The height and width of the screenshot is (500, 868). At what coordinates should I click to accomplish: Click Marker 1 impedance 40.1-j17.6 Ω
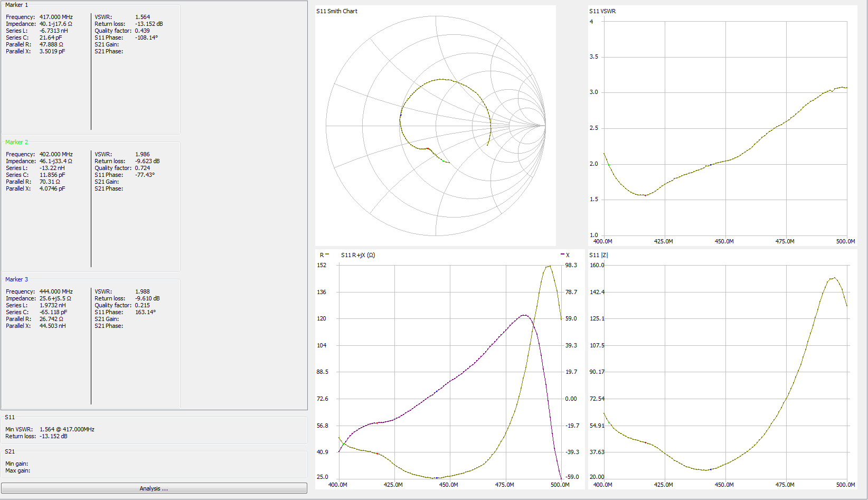click(55, 24)
